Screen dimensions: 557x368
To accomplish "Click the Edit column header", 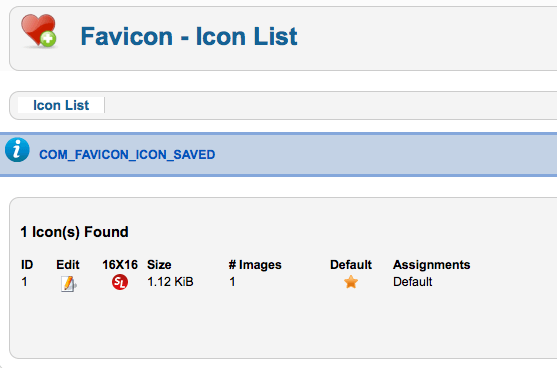I will pyautogui.click(x=68, y=265).
